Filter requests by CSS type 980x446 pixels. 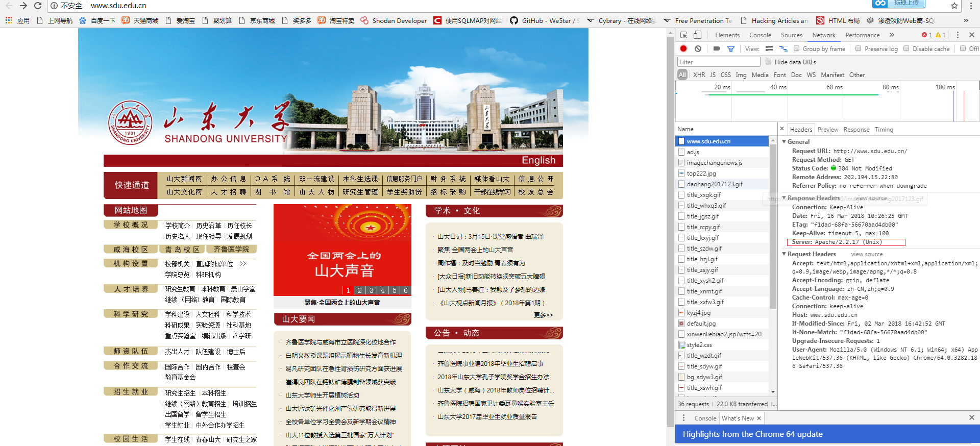(x=725, y=75)
